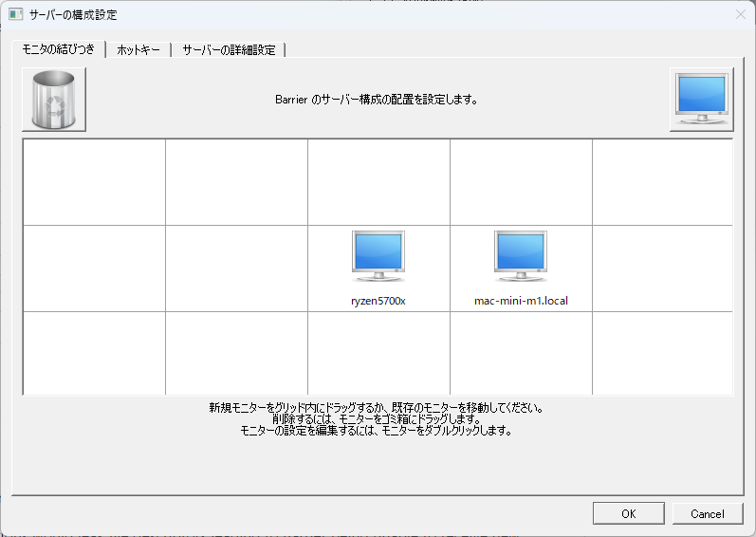The height and width of the screenshot is (537, 756).
Task: Select the empty cell below mac-mini-m1.local
Action: pos(521,352)
